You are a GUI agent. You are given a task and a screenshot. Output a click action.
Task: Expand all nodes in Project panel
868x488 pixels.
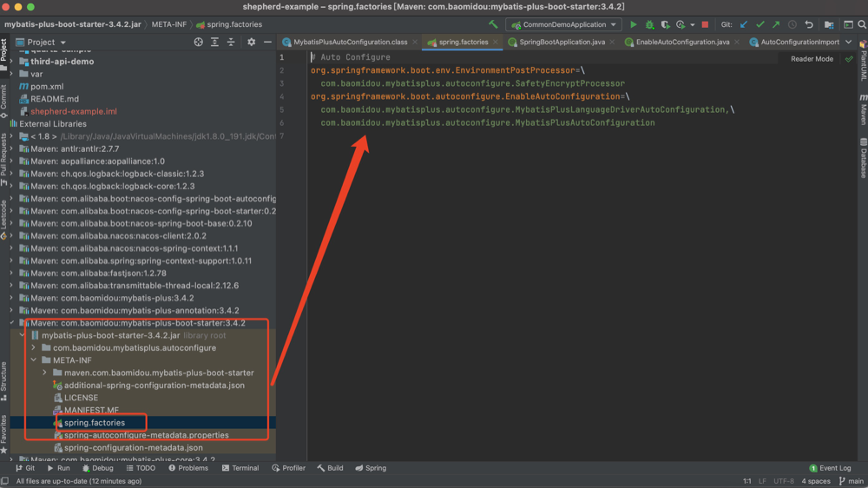pos(214,42)
